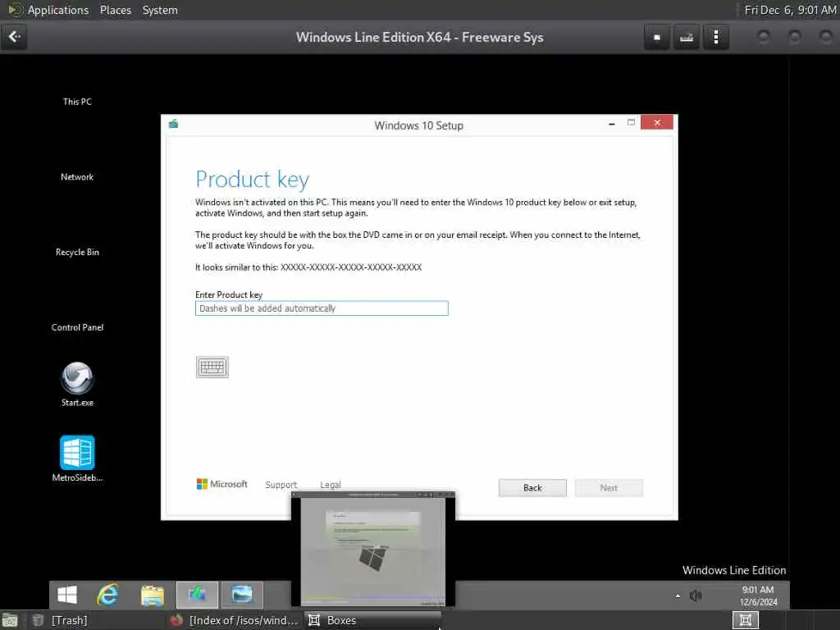Image resolution: width=840 pixels, height=630 pixels.
Task: Open the System menu
Action: click(160, 10)
